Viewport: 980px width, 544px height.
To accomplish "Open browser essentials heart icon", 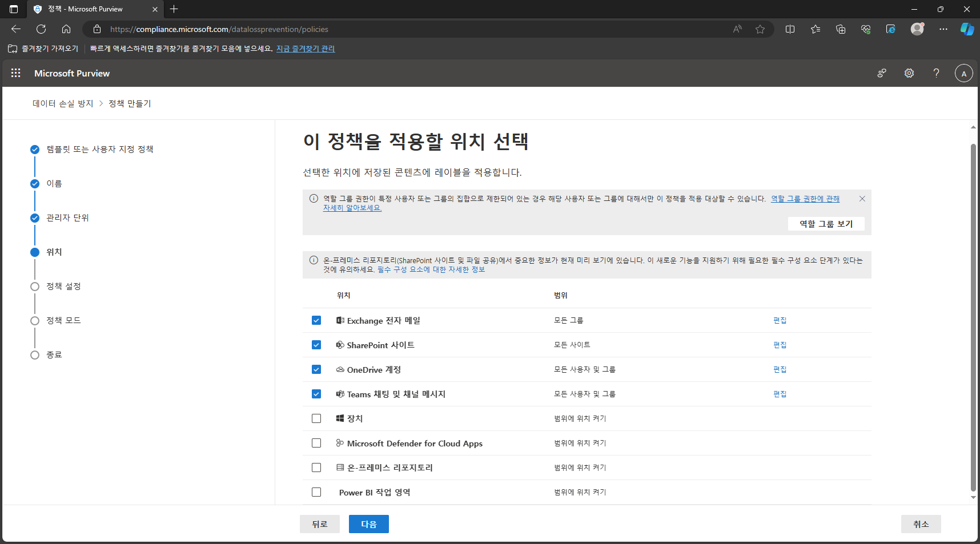I will coord(866,29).
